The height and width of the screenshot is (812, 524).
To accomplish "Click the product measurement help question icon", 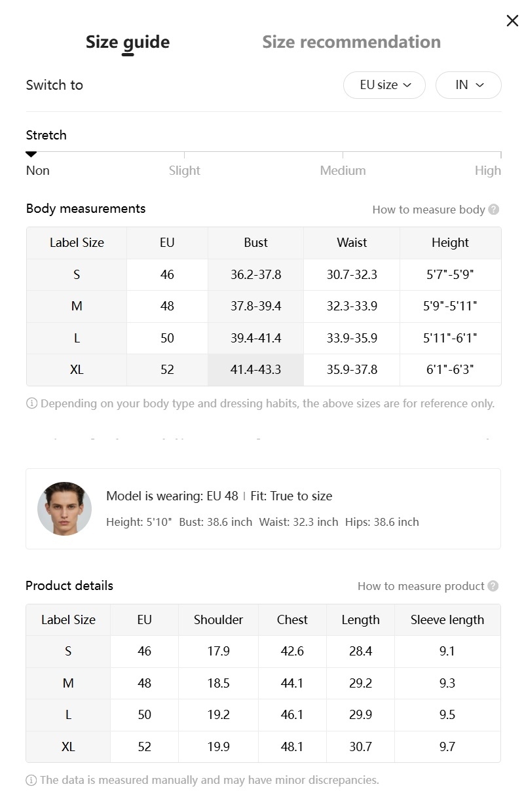I will pos(493,586).
